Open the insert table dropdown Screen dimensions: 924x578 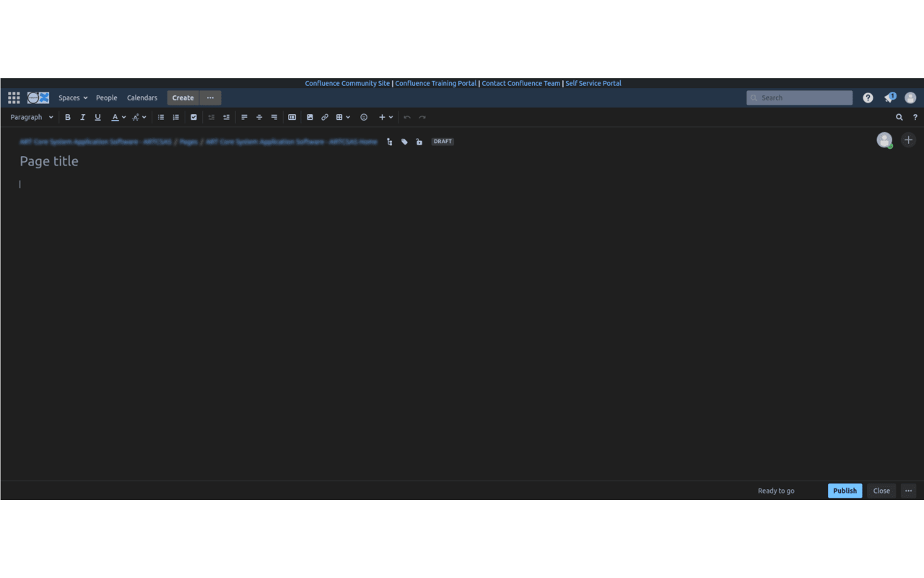click(343, 117)
